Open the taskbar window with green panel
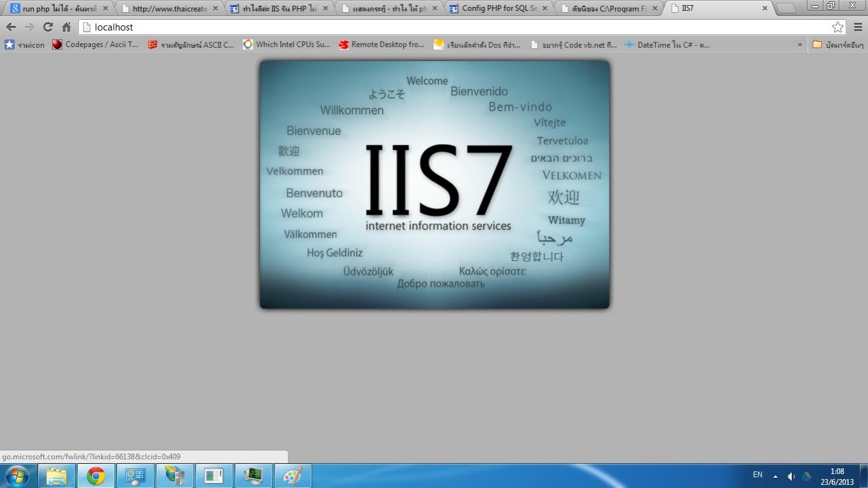Screen dimensions: 868x488 coord(214,476)
